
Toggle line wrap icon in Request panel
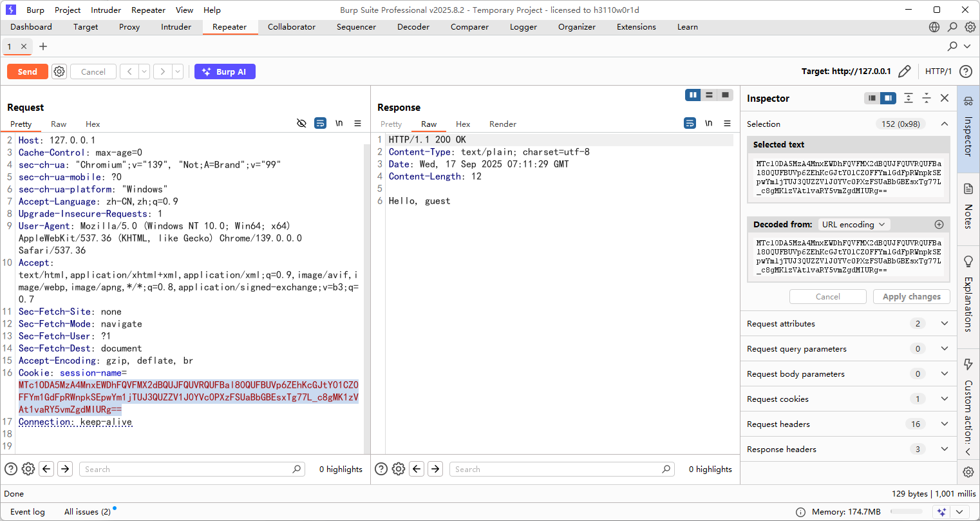(x=320, y=124)
